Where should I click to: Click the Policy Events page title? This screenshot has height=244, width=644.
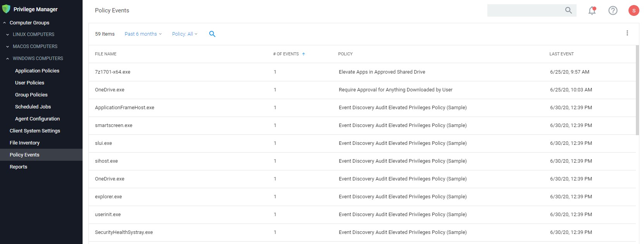112,10
